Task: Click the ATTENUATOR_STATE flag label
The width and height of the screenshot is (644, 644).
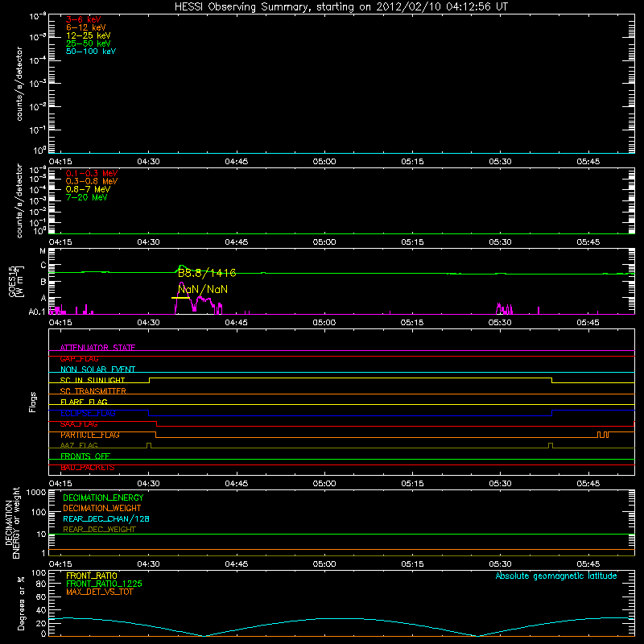Action: pos(97,348)
